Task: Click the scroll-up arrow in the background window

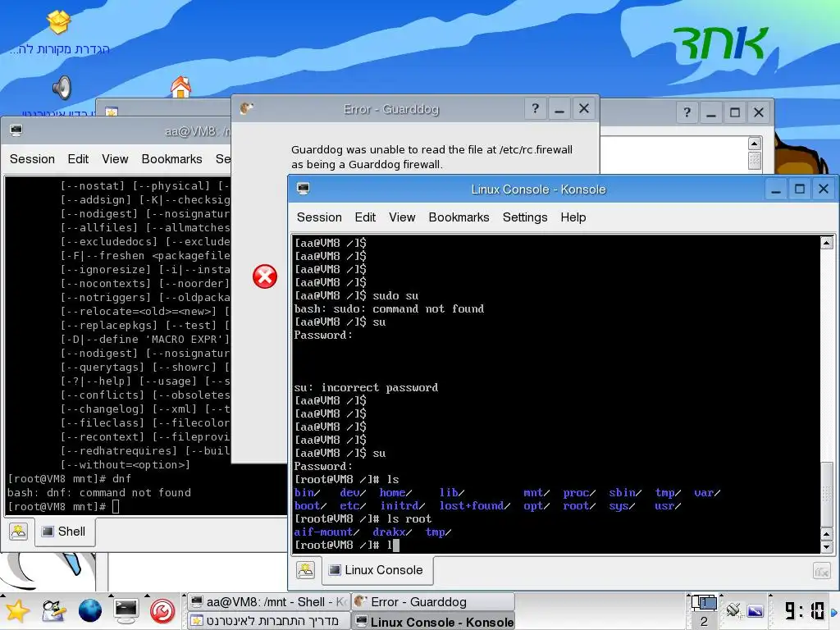Action: coord(755,144)
